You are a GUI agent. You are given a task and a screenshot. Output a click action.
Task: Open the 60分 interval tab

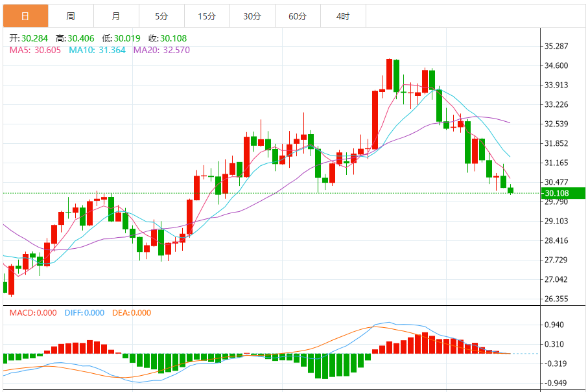click(298, 16)
